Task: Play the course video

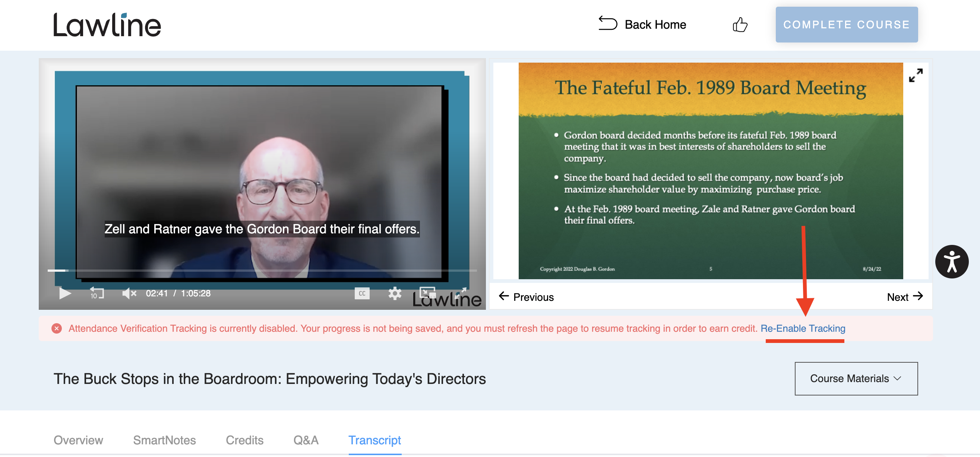Action: tap(65, 293)
